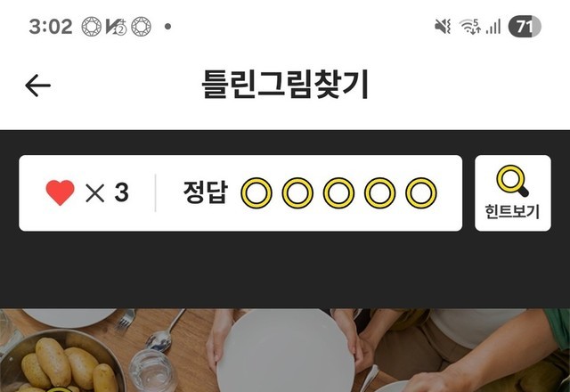Tap the muted sound status icon
The width and height of the screenshot is (570, 392).
[x=443, y=27]
